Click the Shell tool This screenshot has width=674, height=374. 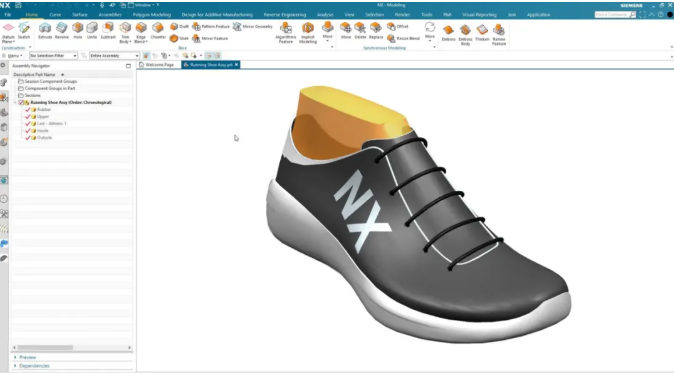point(179,38)
